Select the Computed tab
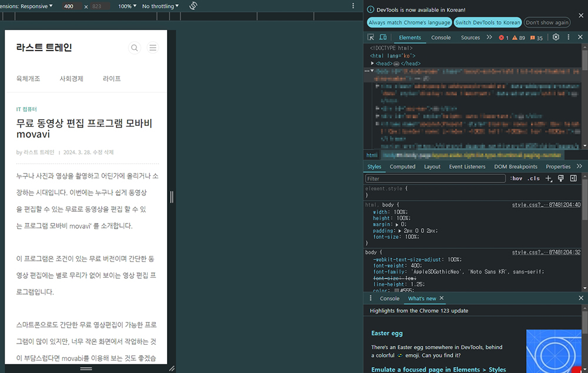The width and height of the screenshot is (588, 373). pyautogui.click(x=402, y=166)
